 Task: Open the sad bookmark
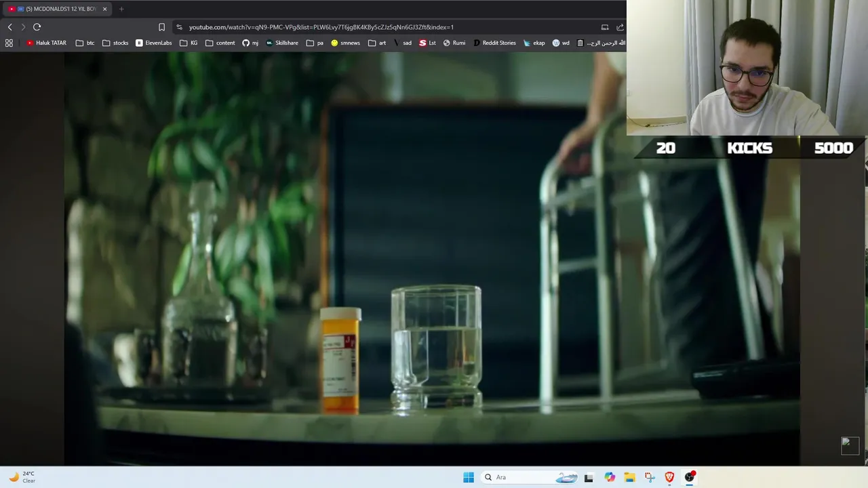[402, 43]
